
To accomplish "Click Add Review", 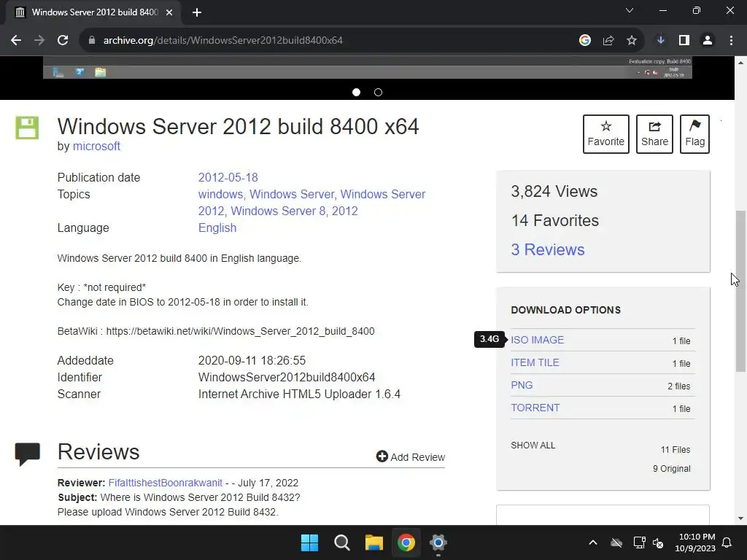I will (411, 457).
